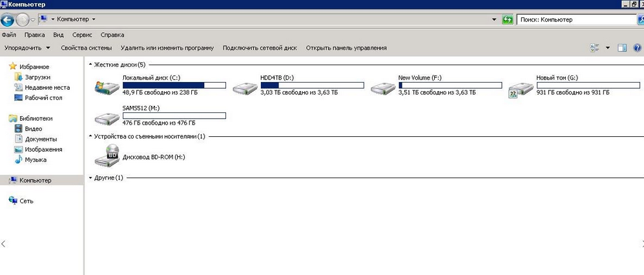The image size is (644, 275).
Task: Collapse the Жесткие диски group
Action: pyautogui.click(x=90, y=65)
